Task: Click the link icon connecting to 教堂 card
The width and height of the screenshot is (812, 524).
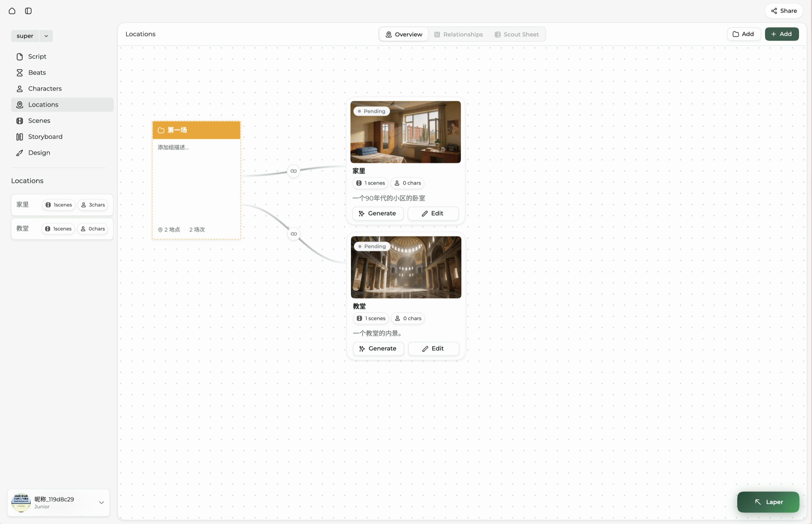Action: pyautogui.click(x=294, y=234)
